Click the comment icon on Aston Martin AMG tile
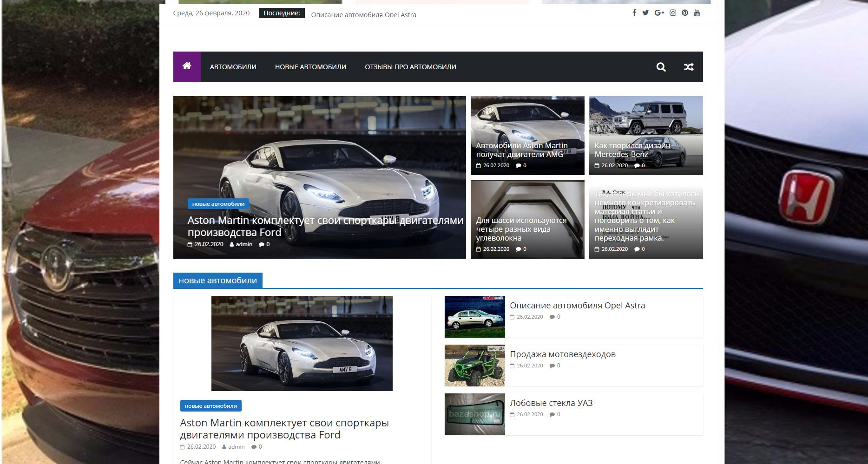The width and height of the screenshot is (868, 464). (519, 165)
